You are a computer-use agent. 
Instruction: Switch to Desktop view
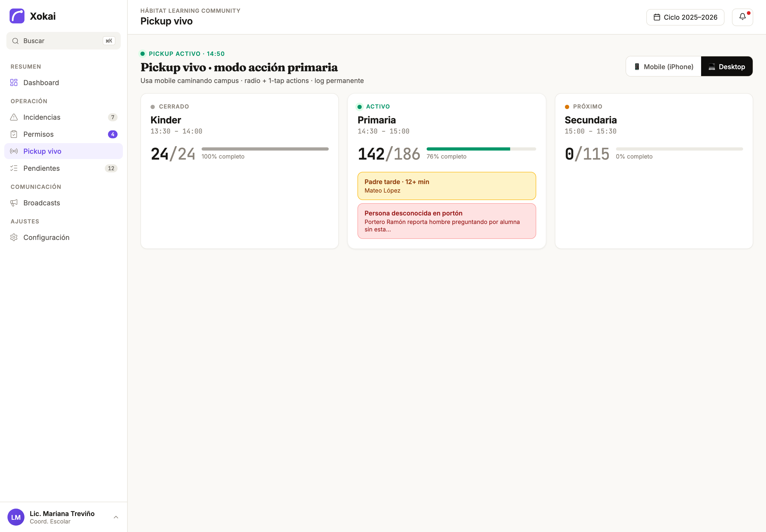click(x=727, y=67)
